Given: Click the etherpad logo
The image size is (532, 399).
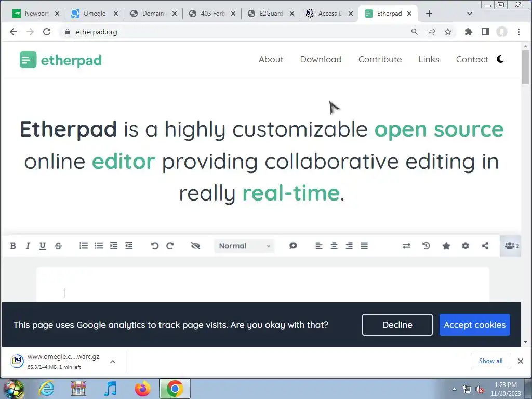Looking at the screenshot, I should [60, 60].
